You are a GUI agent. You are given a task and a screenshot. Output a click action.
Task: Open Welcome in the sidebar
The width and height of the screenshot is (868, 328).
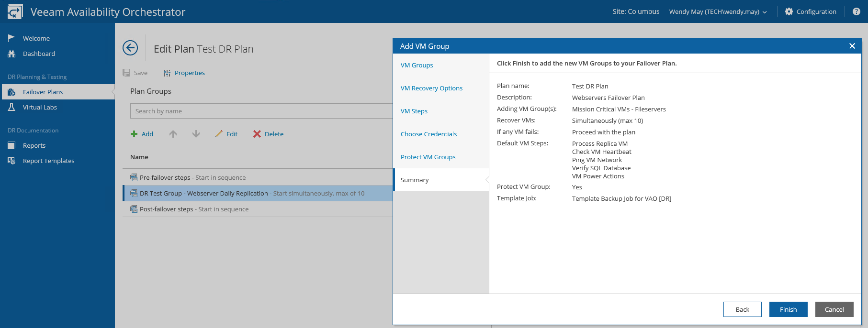36,38
